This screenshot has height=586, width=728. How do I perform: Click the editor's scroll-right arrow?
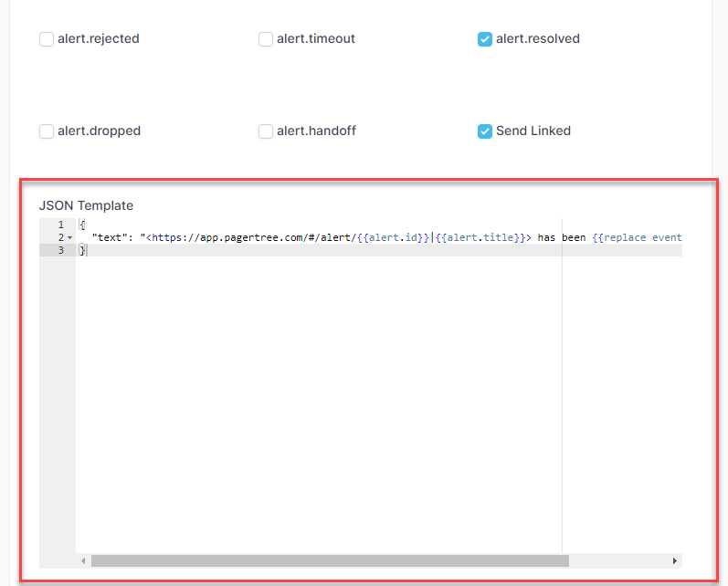pyautogui.click(x=675, y=560)
